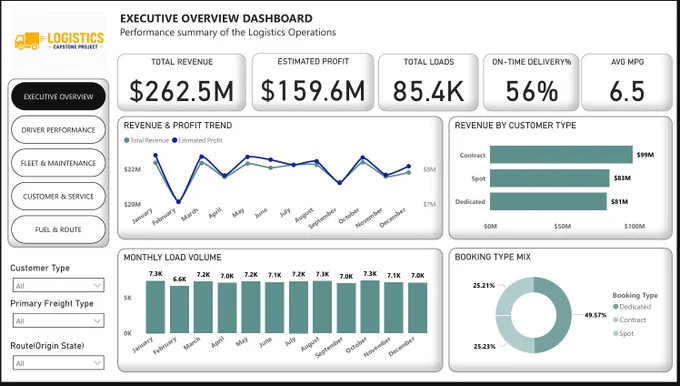Image resolution: width=680 pixels, height=386 pixels.
Task: Open the Executive Overview page
Action: (x=59, y=96)
